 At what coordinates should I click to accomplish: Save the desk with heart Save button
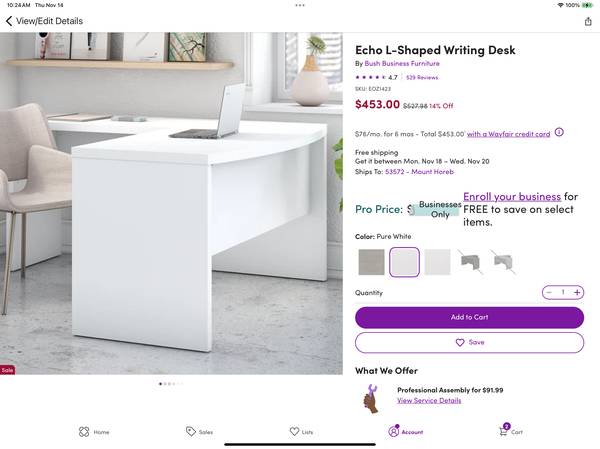469,343
